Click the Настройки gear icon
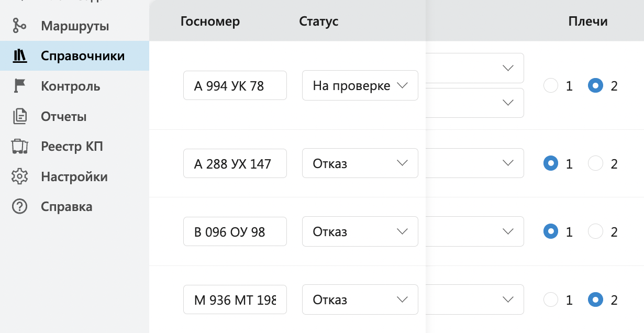Viewport: 644px width, 333px height. 20,176
